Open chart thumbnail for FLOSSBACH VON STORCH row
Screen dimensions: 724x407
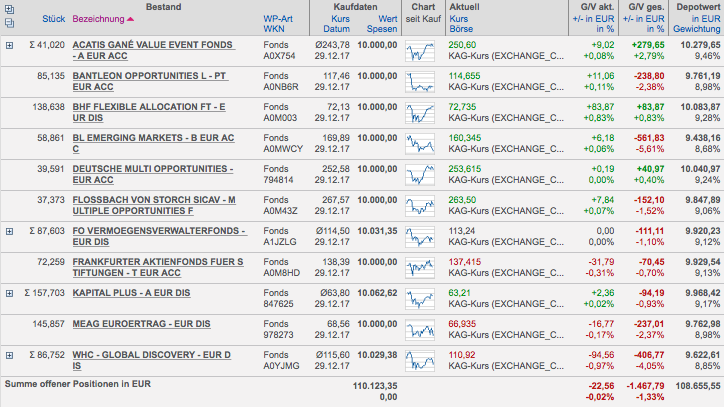coord(420,206)
